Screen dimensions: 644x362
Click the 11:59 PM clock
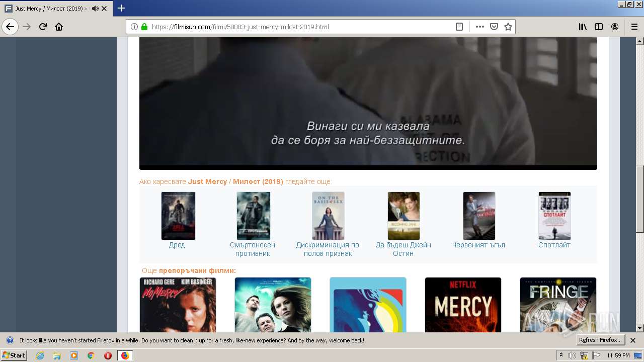618,355
